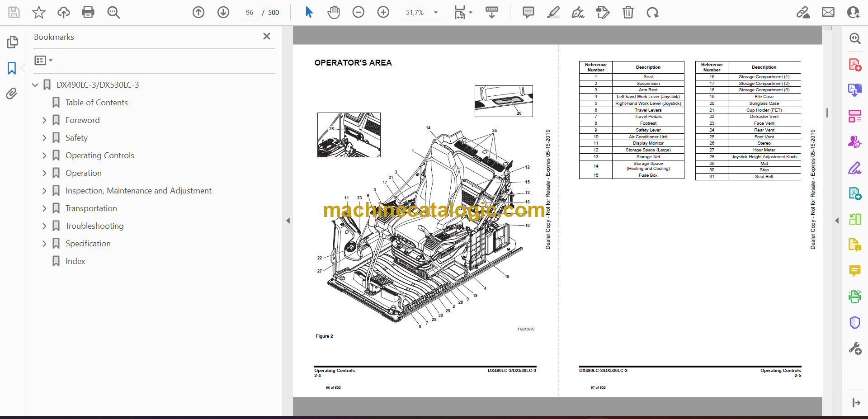Zoom in with the plus button
The height and width of the screenshot is (419, 868).
tap(383, 12)
